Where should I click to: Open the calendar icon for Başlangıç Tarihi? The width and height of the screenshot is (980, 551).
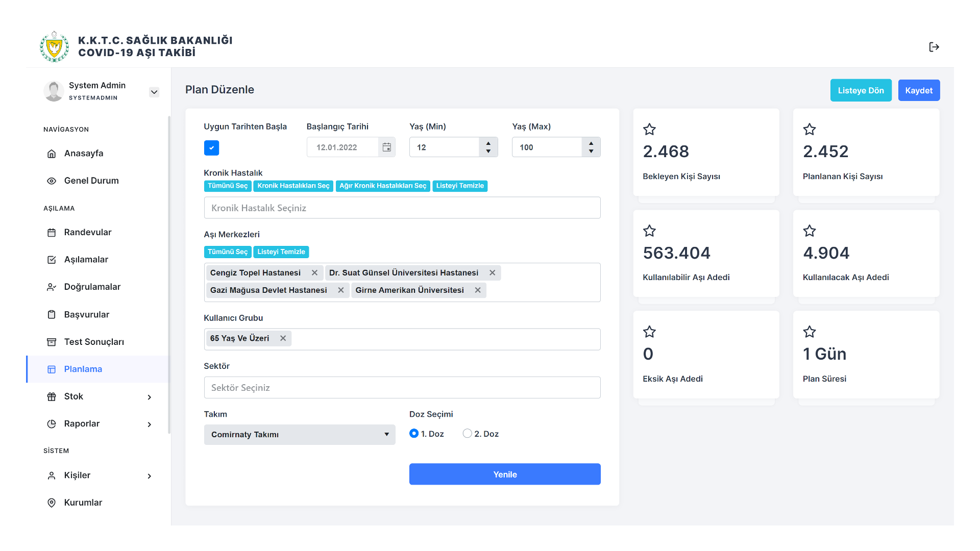pyautogui.click(x=387, y=147)
